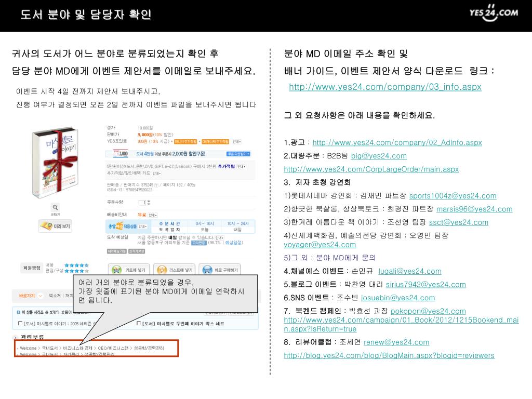532x399 pixels.
Task: Click the CEO/비즈니스맨 breadcrumb
Action: (x=113, y=348)
